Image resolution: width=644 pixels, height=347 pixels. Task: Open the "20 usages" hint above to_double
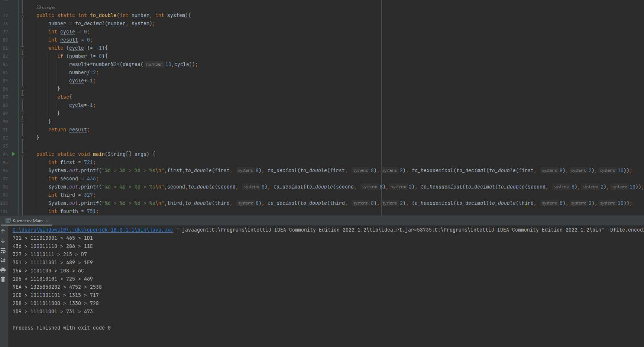point(45,7)
